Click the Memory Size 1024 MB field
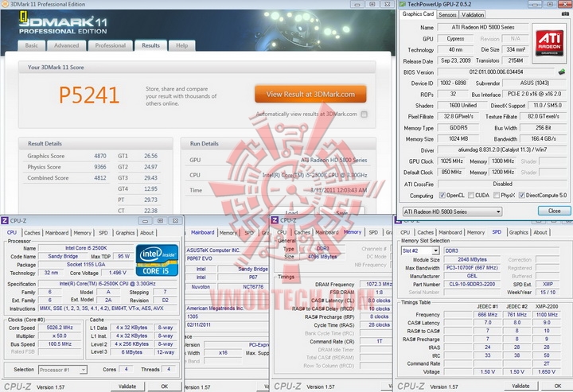This screenshot has height=392, width=573. tap(458, 138)
